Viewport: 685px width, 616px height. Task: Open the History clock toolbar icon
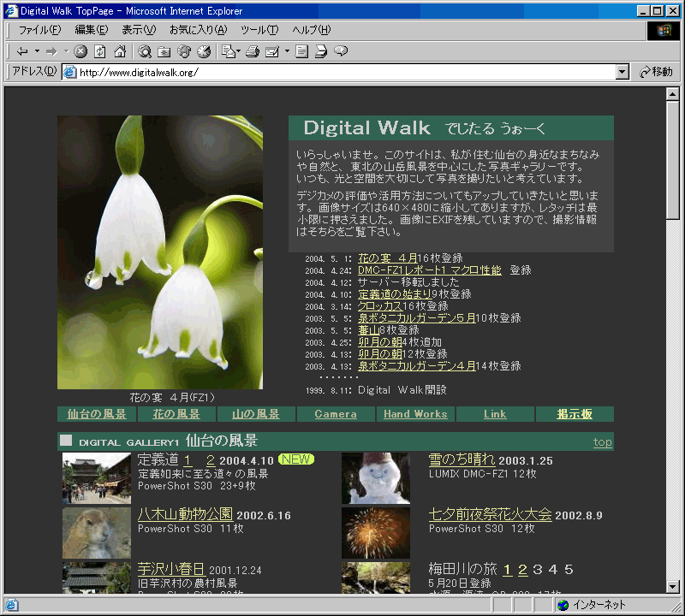[204, 51]
